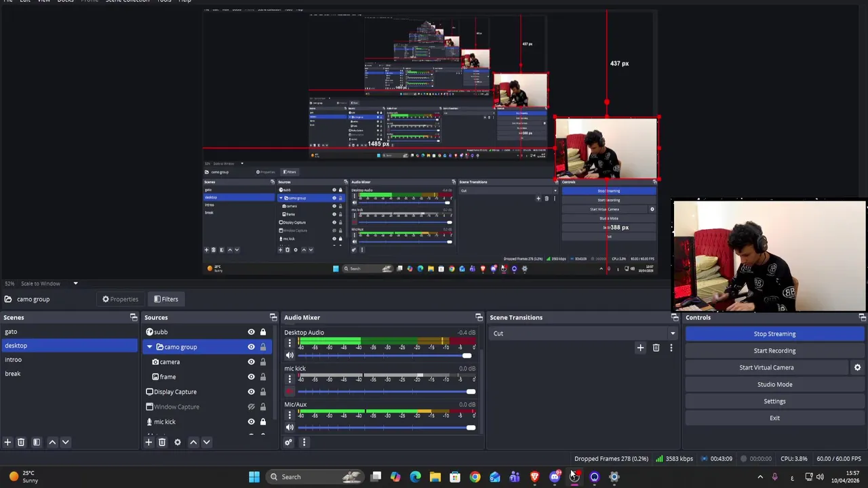The width and height of the screenshot is (868, 488).
Task: Open source properties via the Sources toolbar gear icon
Action: click(178, 442)
